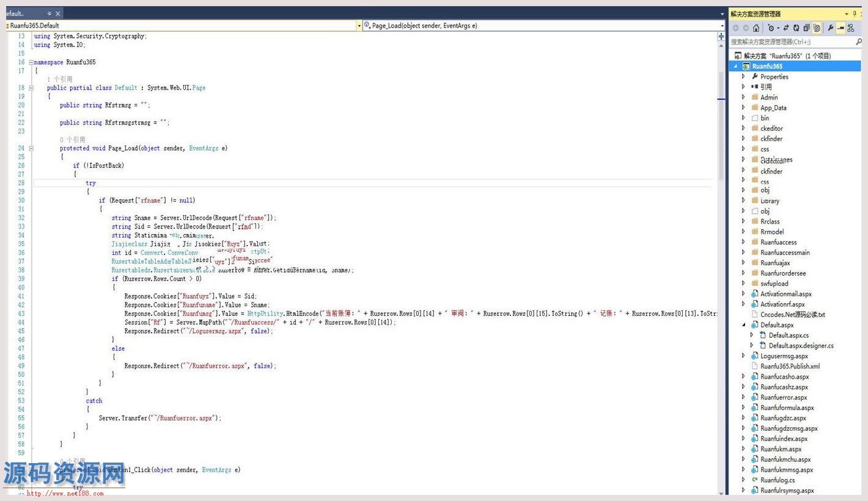The image size is (868, 501).
Task: Click the Sync with Active Document icon
Action: (x=786, y=28)
